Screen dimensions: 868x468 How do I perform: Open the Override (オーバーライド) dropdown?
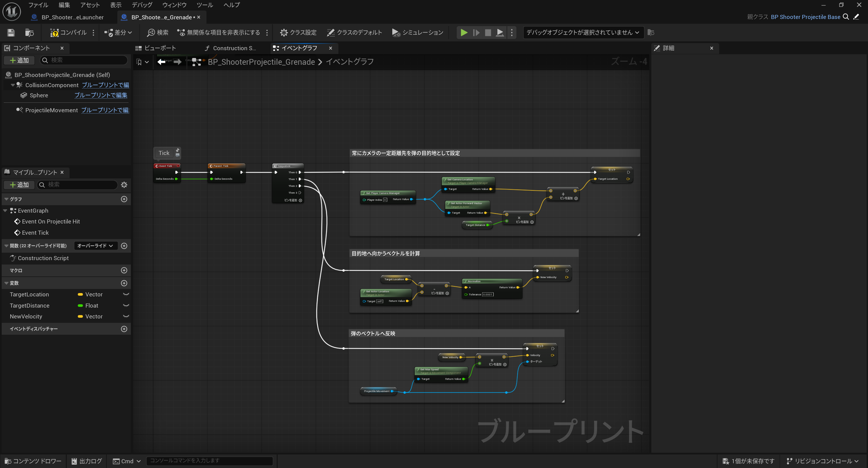click(x=95, y=246)
